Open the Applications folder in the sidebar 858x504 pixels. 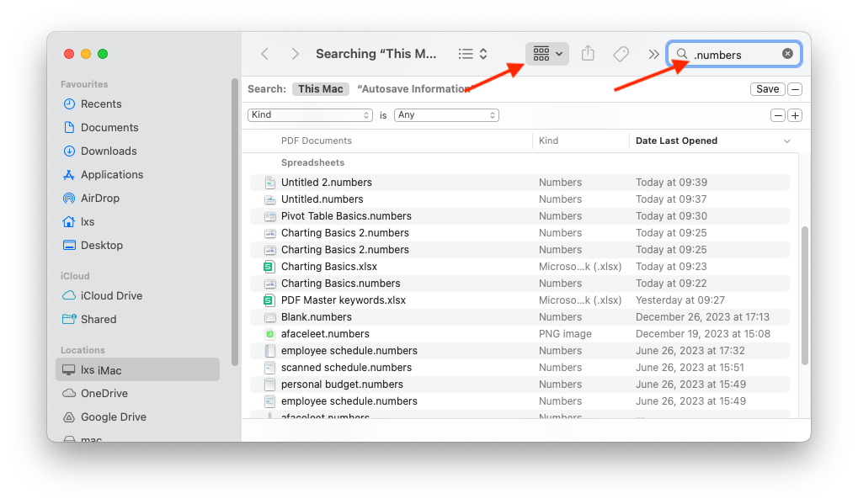click(x=111, y=175)
